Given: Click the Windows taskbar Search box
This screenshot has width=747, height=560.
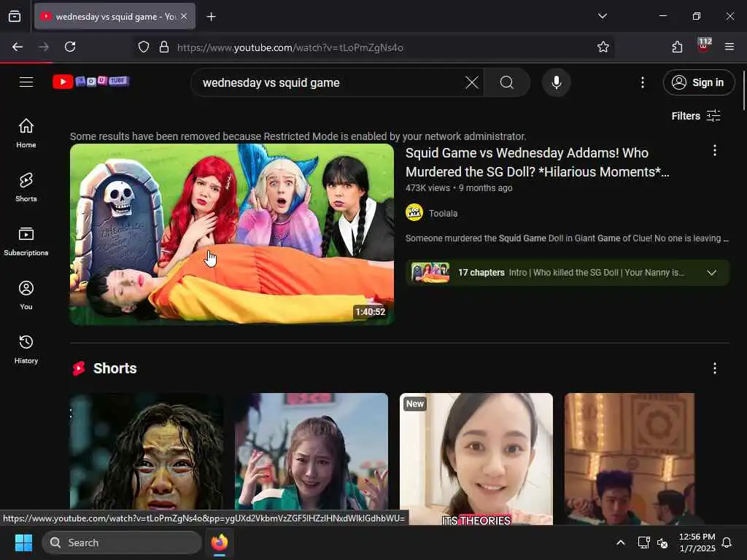Looking at the screenshot, I should 122,542.
